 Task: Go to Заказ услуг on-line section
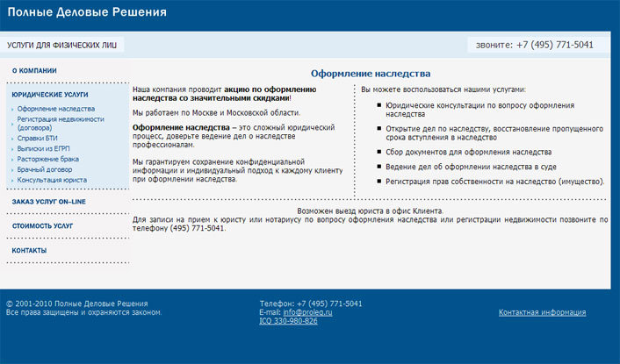click(x=48, y=202)
